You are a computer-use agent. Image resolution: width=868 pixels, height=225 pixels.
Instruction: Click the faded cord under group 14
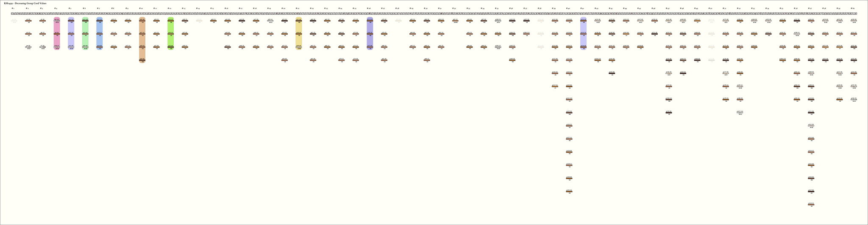199,20
